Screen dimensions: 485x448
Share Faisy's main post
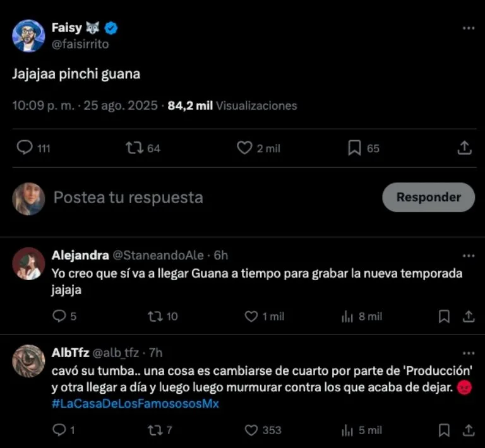(464, 148)
